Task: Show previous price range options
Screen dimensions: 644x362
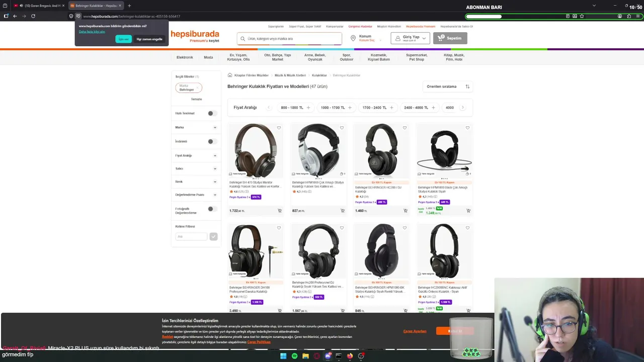Action: [x=269, y=108]
